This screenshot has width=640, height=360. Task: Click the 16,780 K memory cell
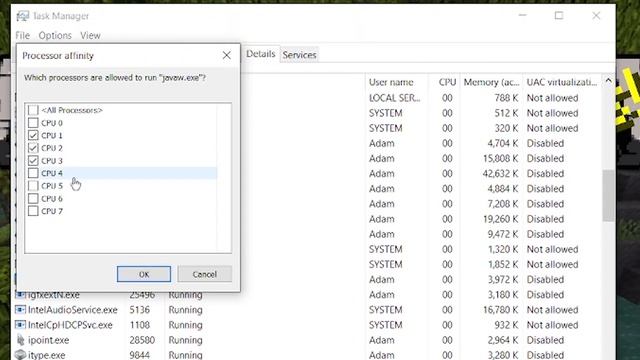tap(500, 310)
